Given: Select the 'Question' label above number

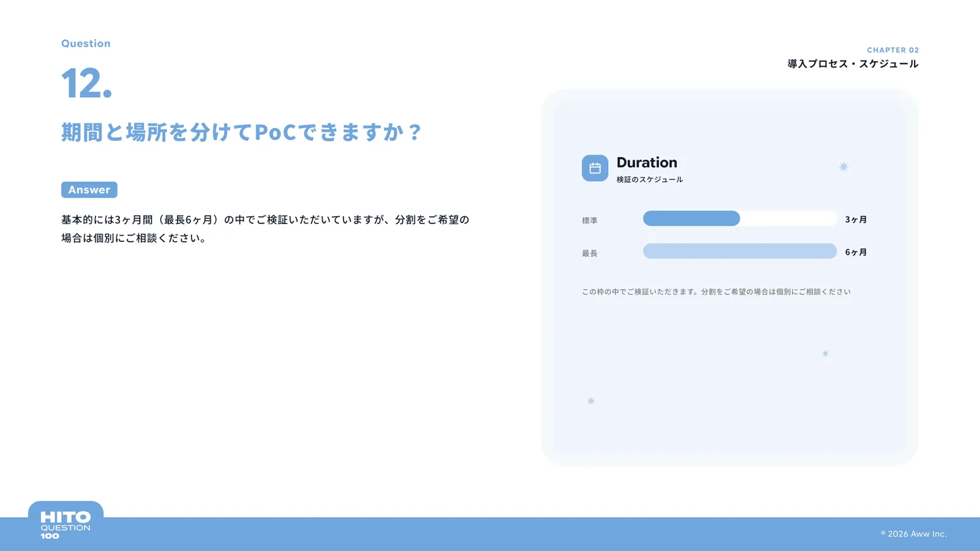Looking at the screenshot, I should point(86,43).
